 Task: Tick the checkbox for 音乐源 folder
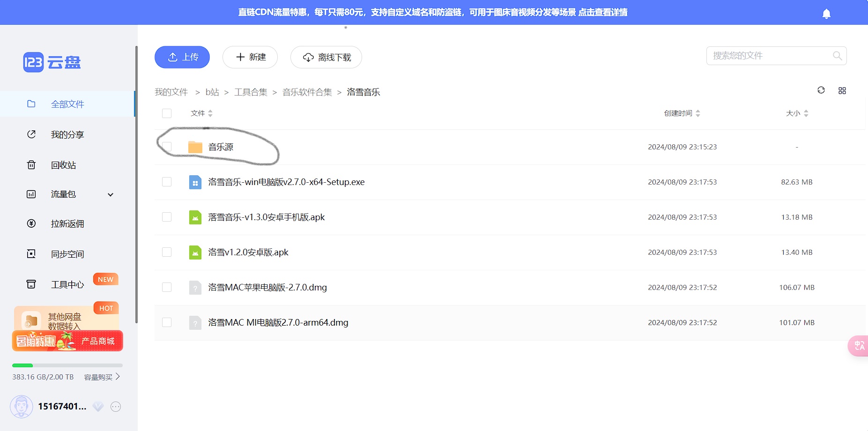(x=167, y=147)
